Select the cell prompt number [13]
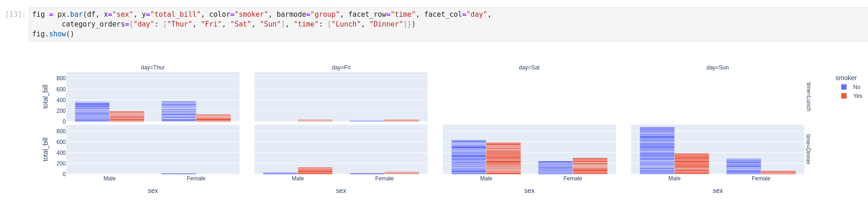868x206 pixels. (15, 14)
